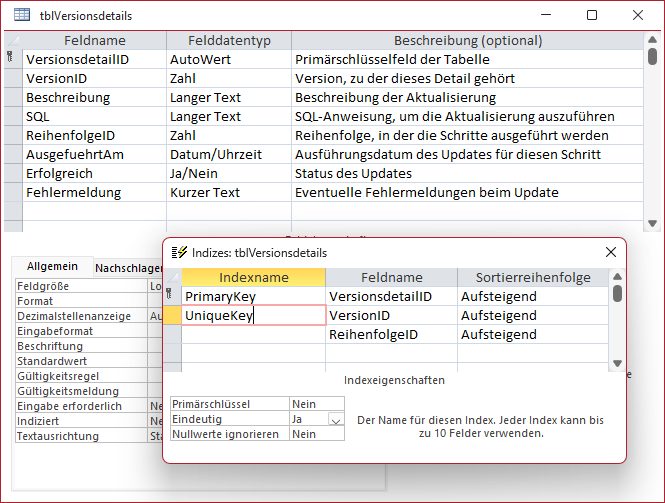Click the Sortierreihenfolge column header
Screen dimensions: 665x503
coord(533,277)
